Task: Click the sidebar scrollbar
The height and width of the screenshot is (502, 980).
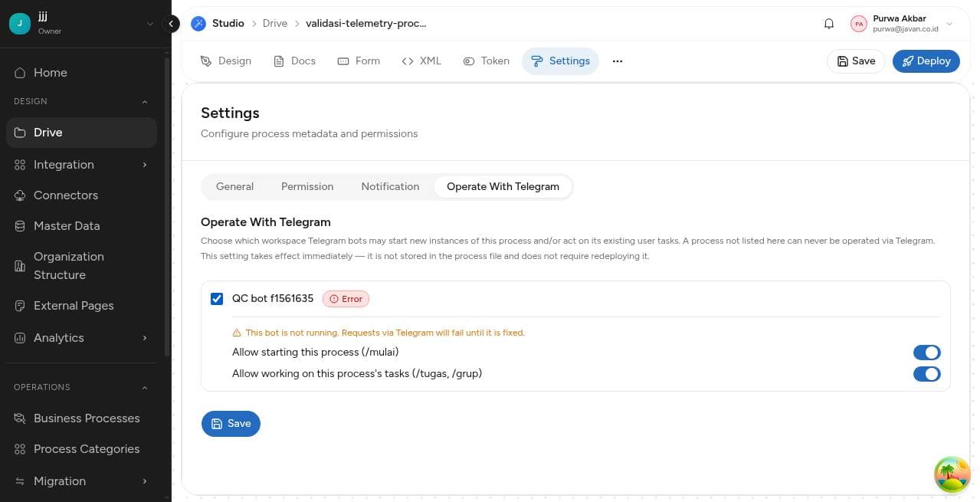Action: 167,207
